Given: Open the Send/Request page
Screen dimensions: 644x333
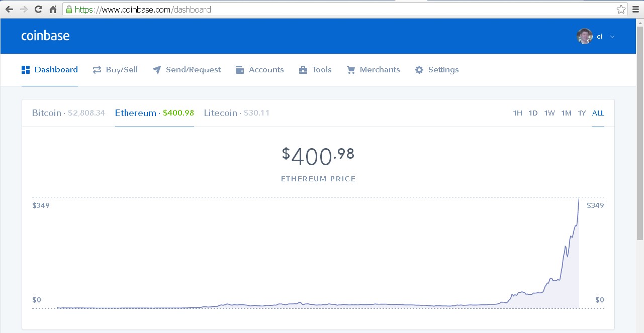Looking at the screenshot, I should [x=187, y=70].
